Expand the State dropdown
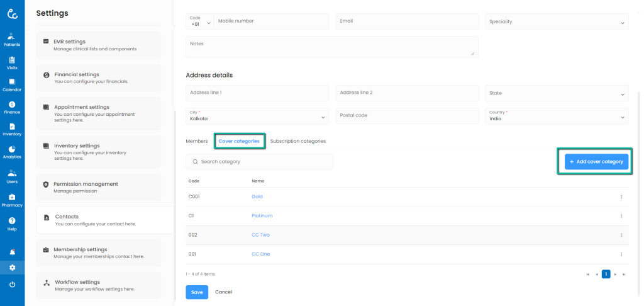 (556, 93)
